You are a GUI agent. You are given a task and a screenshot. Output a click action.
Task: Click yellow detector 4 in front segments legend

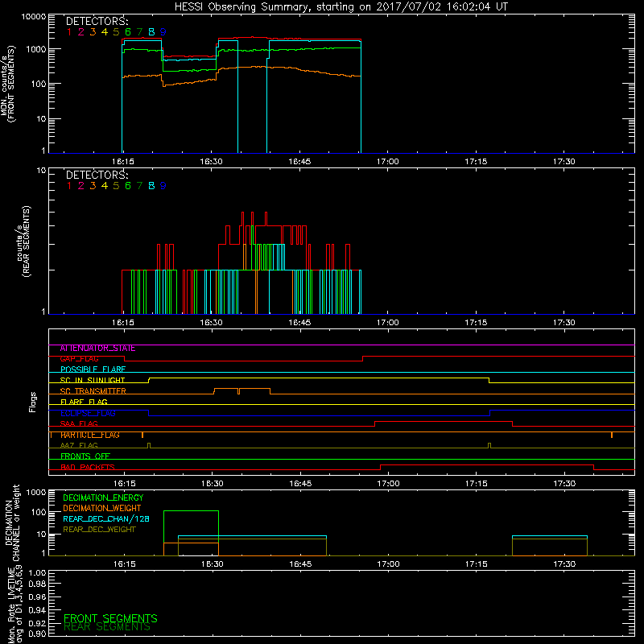(x=105, y=32)
